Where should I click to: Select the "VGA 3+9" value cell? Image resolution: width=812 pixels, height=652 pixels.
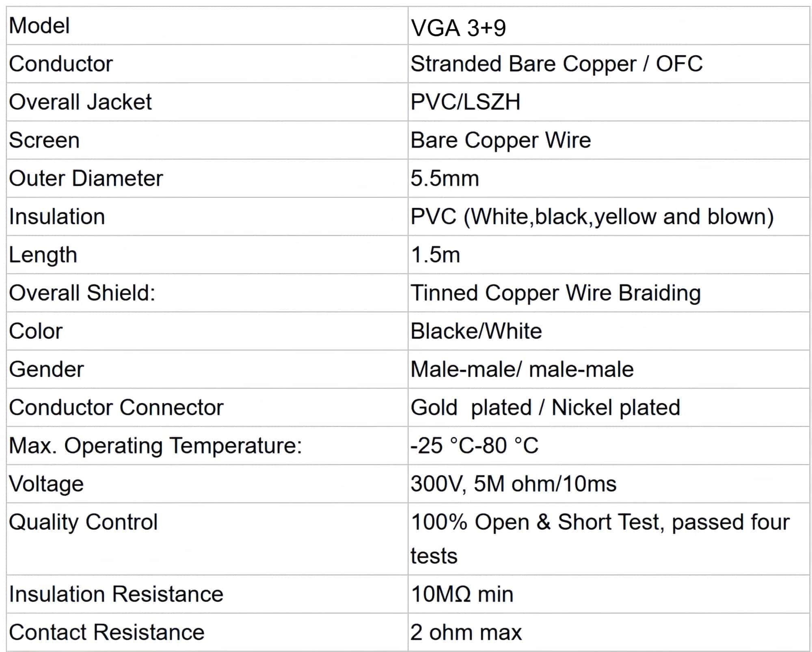458,28
